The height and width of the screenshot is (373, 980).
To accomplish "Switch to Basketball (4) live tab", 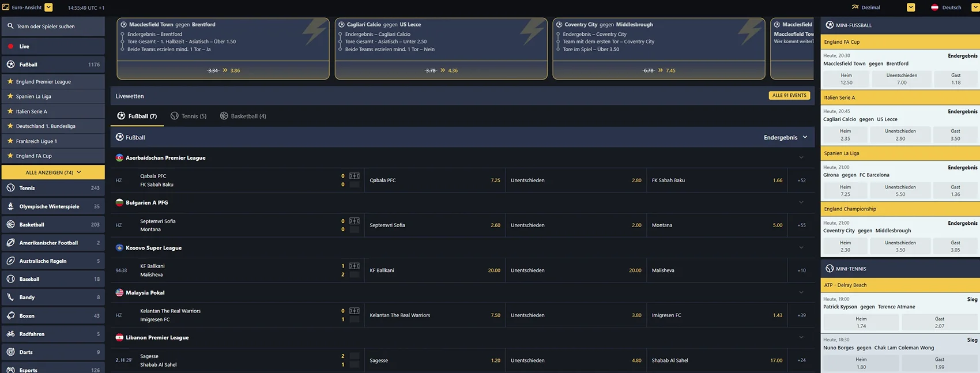I will pyautogui.click(x=243, y=116).
